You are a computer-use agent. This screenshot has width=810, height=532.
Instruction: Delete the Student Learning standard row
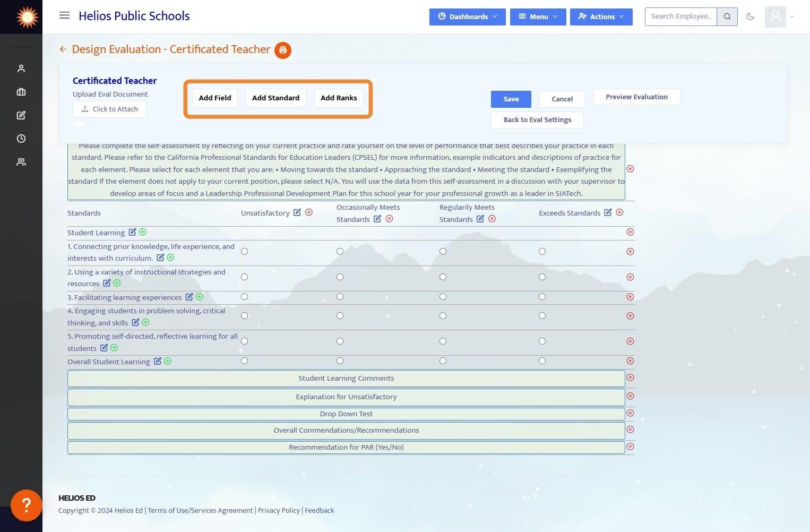tap(630, 232)
